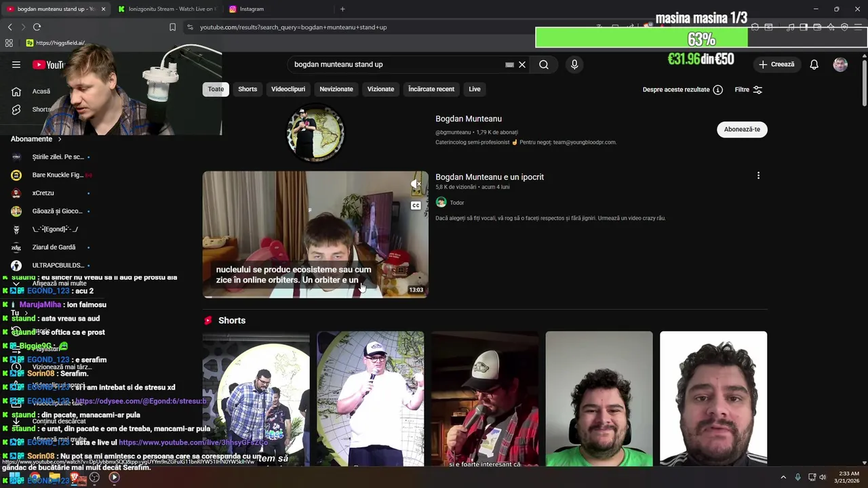Open xCretzu subscription
The image size is (868, 488).
[x=51, y=193]
